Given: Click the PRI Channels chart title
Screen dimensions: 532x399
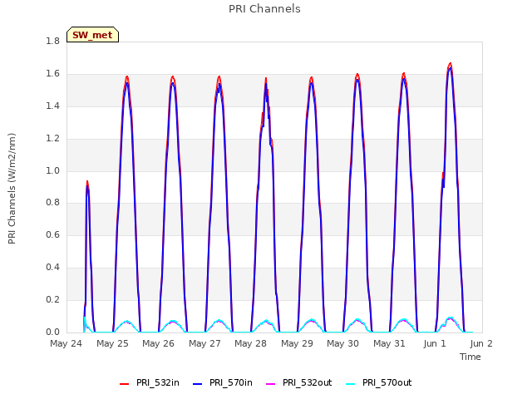Looking at the screenshot, I should (264, 9).
